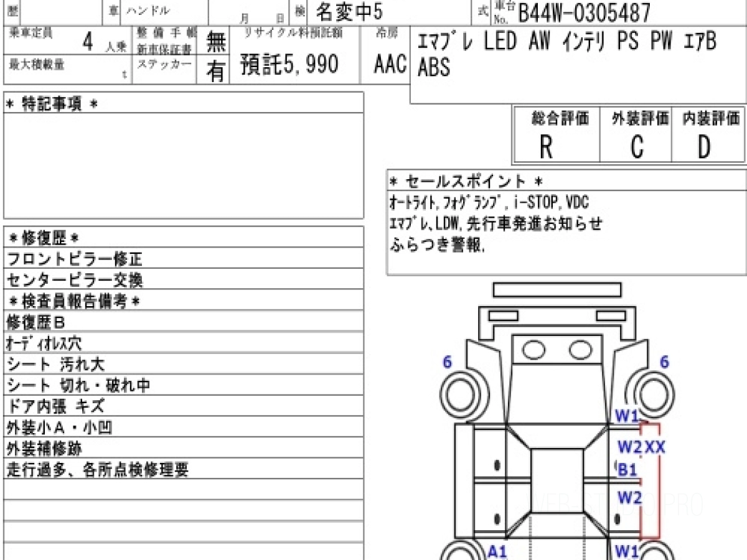Click the 最大積載量 label

tap(37, 63)
